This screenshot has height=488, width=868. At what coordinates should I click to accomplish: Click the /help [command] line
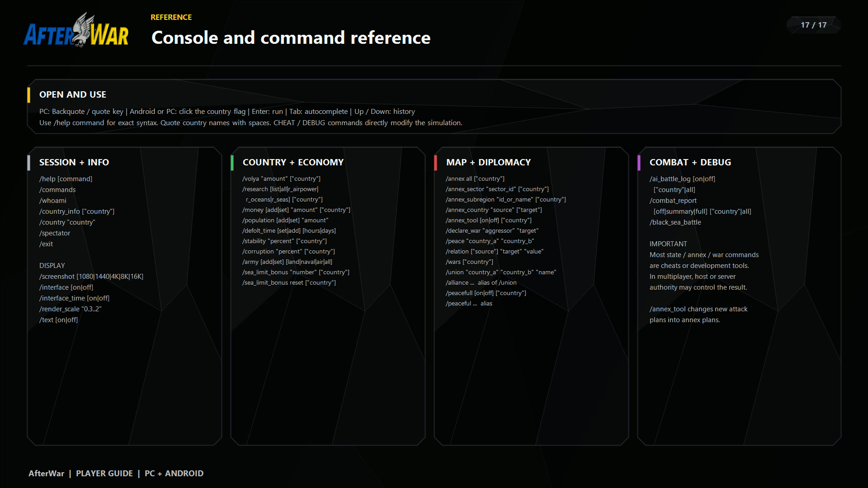[66, 179]
